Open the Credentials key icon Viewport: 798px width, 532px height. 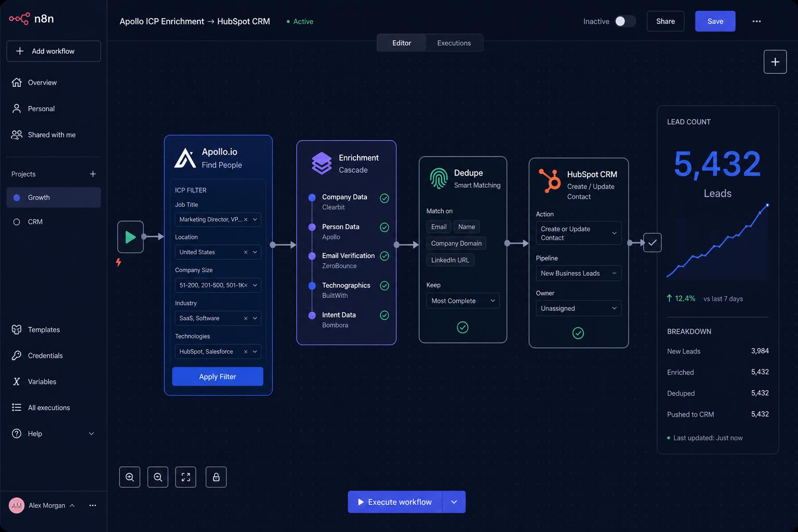(17, 355)
